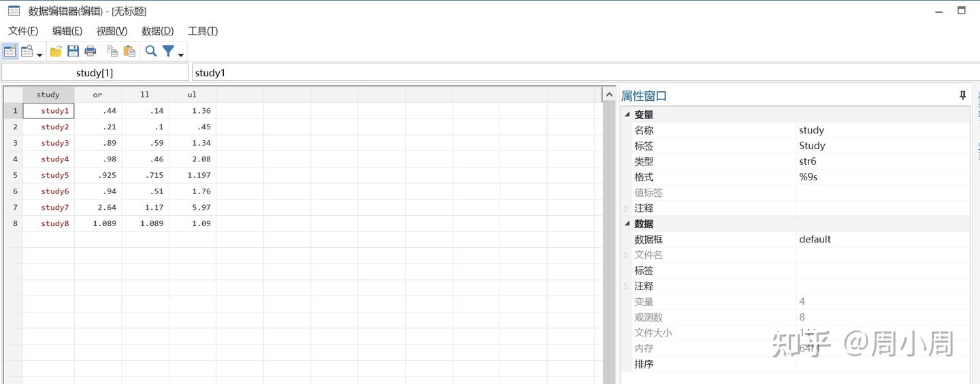
Task: Click the cell containing study3
Action: 48,143
